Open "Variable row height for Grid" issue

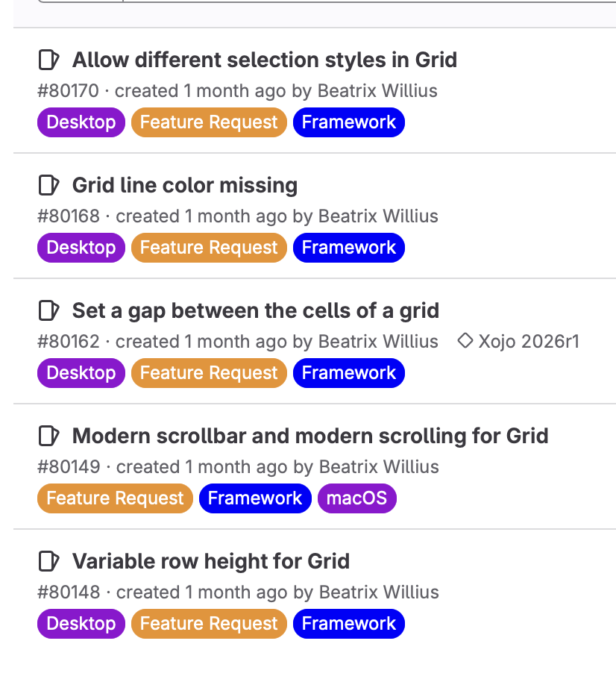click(210, 561)
